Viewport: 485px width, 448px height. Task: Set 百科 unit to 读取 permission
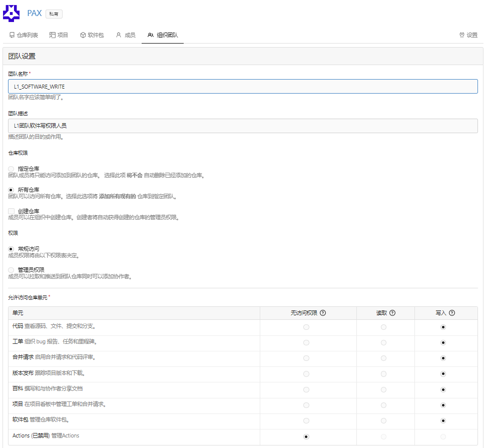pyautogui.click(x=383, y=389)
